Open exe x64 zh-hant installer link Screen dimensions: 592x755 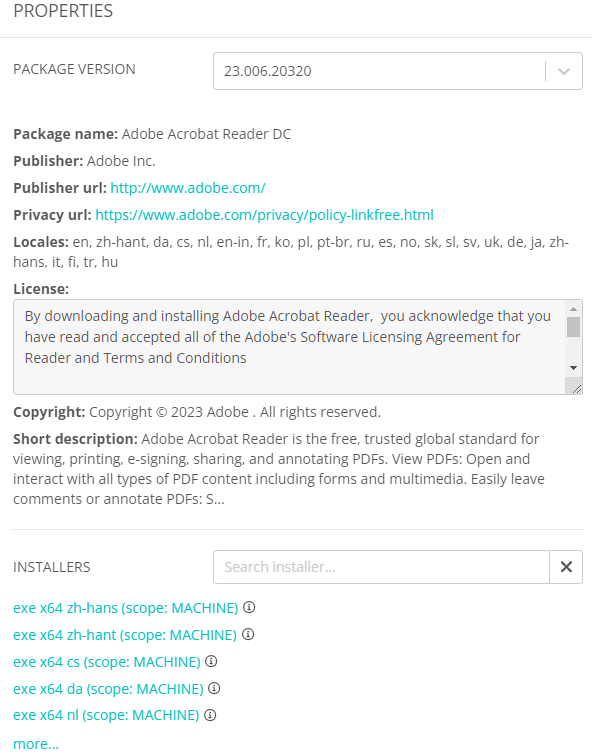(125, 635)
